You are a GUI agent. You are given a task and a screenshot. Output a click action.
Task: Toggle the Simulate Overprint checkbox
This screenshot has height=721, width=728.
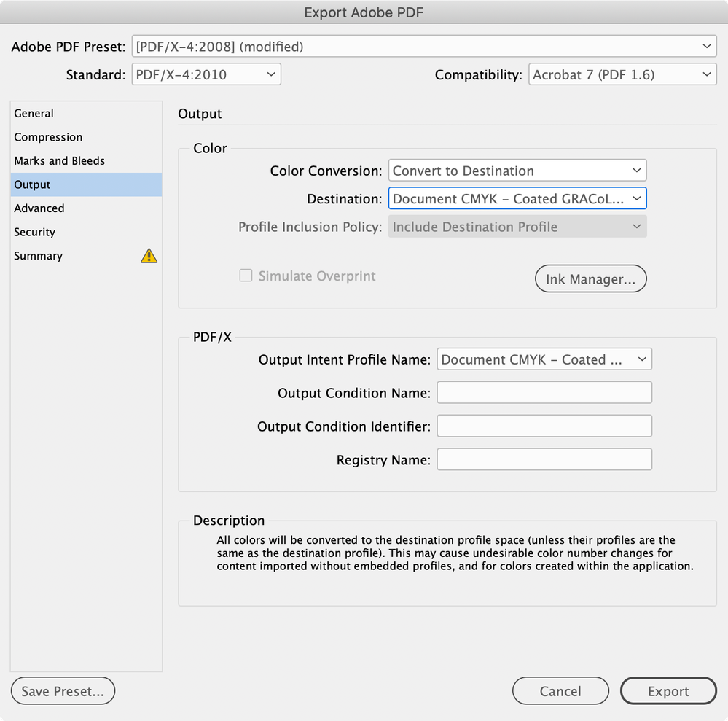click(x=246, y=276)
